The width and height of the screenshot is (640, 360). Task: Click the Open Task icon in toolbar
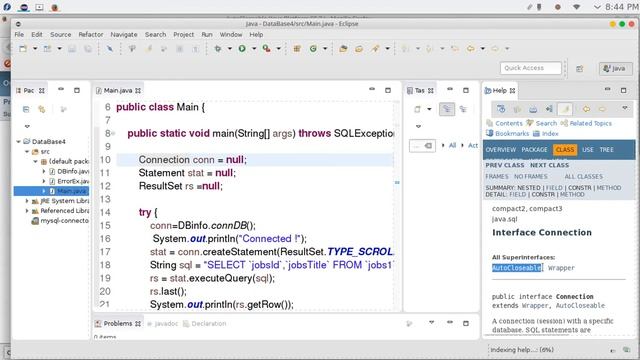click(x=359, y=49)
